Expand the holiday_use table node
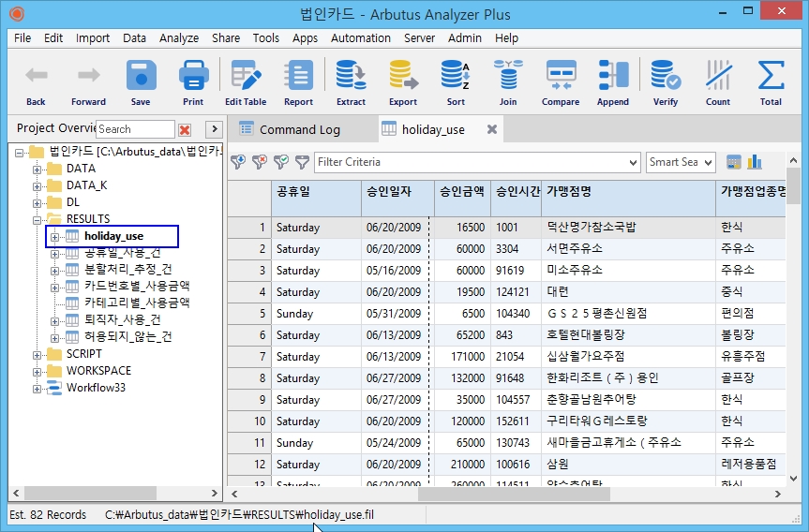Viewport: 809px width, 532px height. point(54,237)
